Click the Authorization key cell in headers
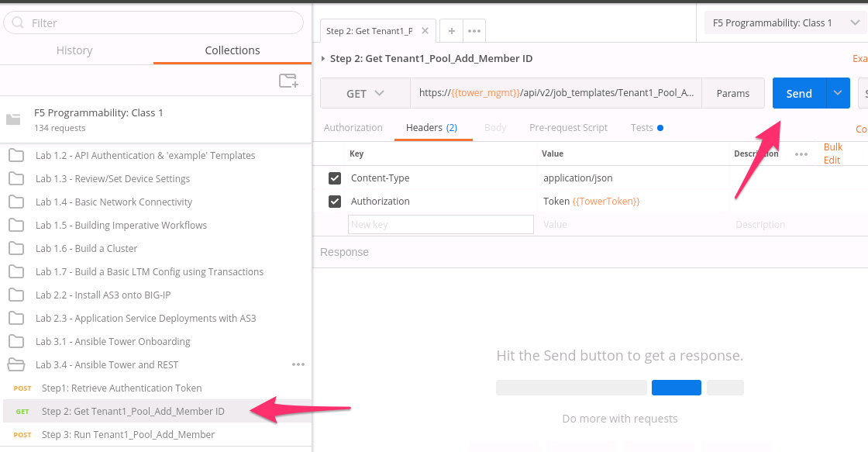This screenshot has height=452, width=868. [x=381, y=201]
